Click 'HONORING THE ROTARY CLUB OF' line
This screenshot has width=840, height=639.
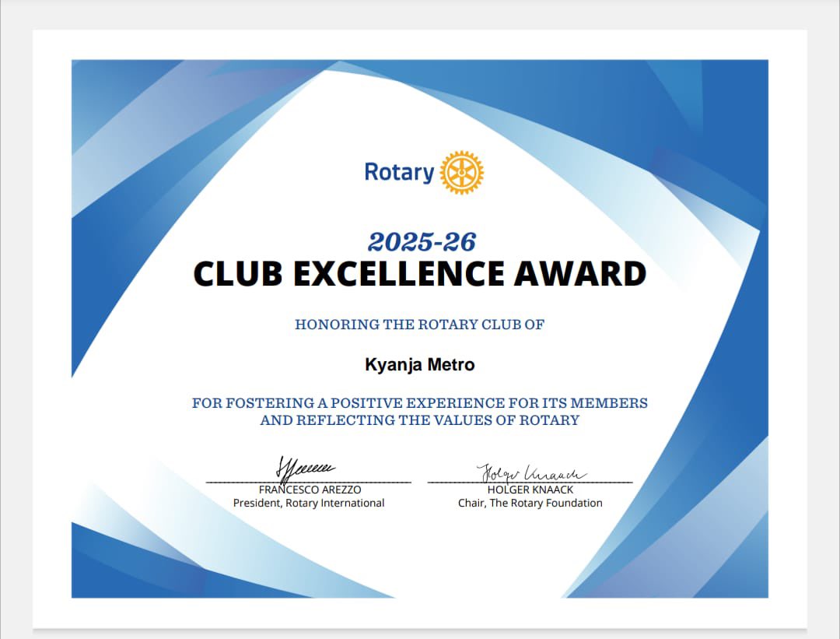click(420, 325)
